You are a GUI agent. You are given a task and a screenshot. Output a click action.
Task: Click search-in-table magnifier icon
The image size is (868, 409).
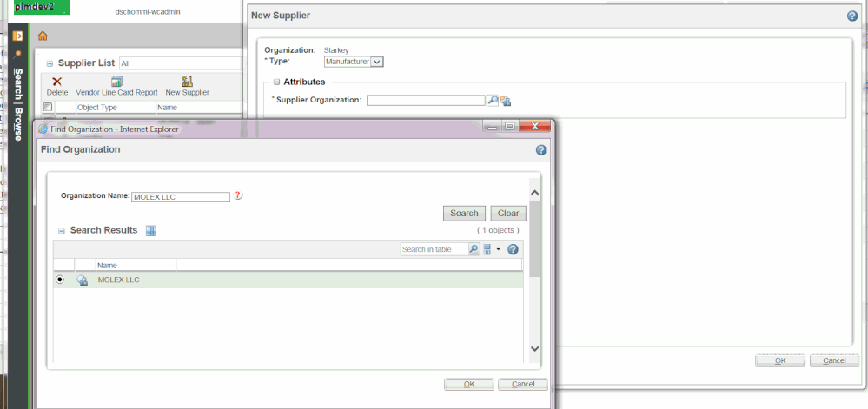pyautogui.click(x=474, y=249)
